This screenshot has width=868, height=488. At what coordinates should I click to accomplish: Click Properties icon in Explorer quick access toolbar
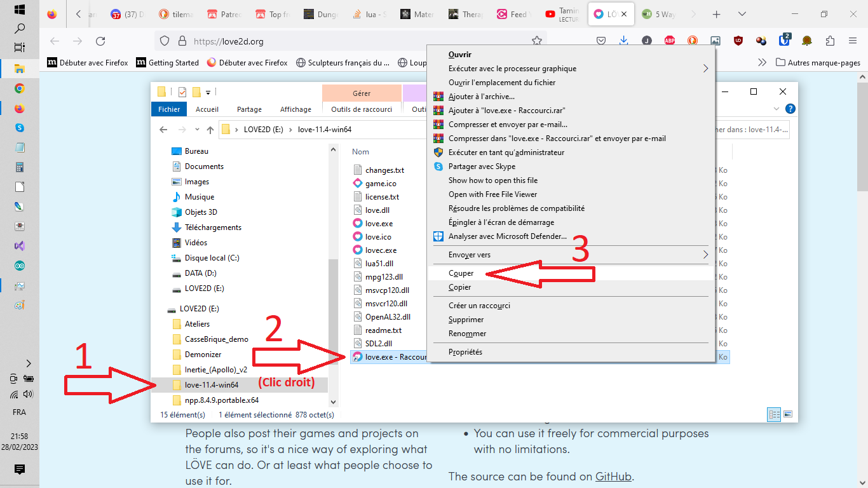click(182, 91)
